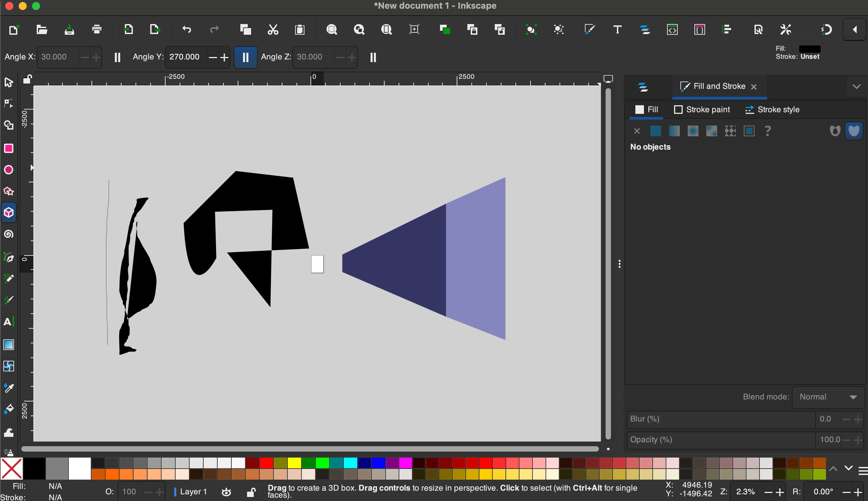Select the Calligraphy tool in the toolbox
Viewport: 868px width, 501px height.
[x=9, y=300]
